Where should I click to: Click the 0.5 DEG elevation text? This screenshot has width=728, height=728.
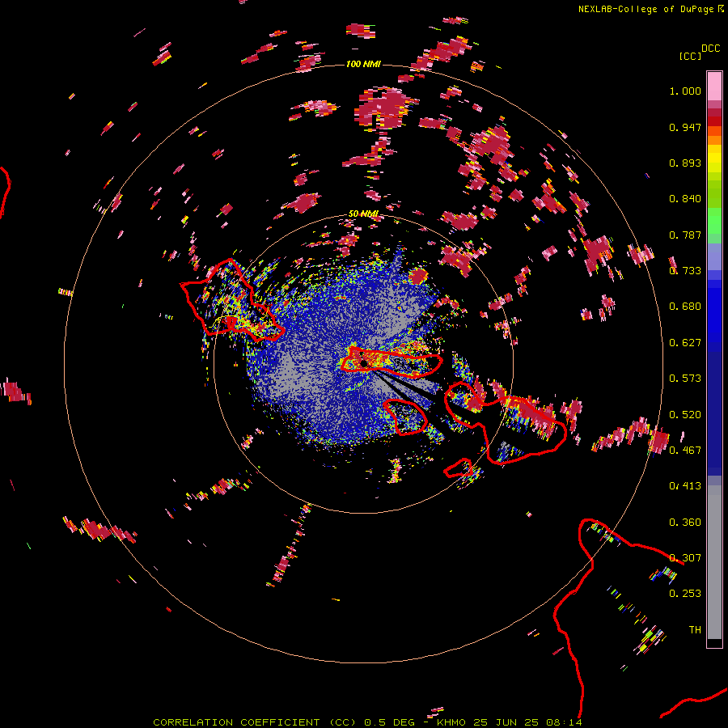390,722
